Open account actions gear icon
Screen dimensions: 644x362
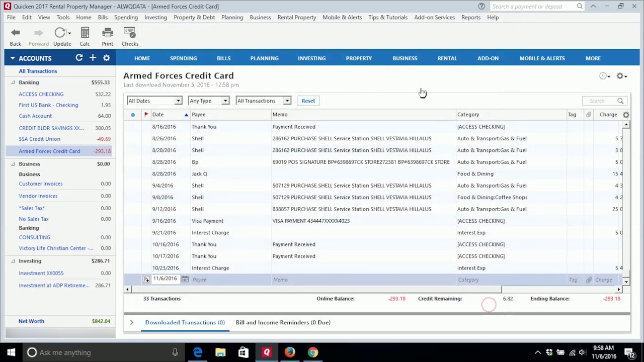621,76
